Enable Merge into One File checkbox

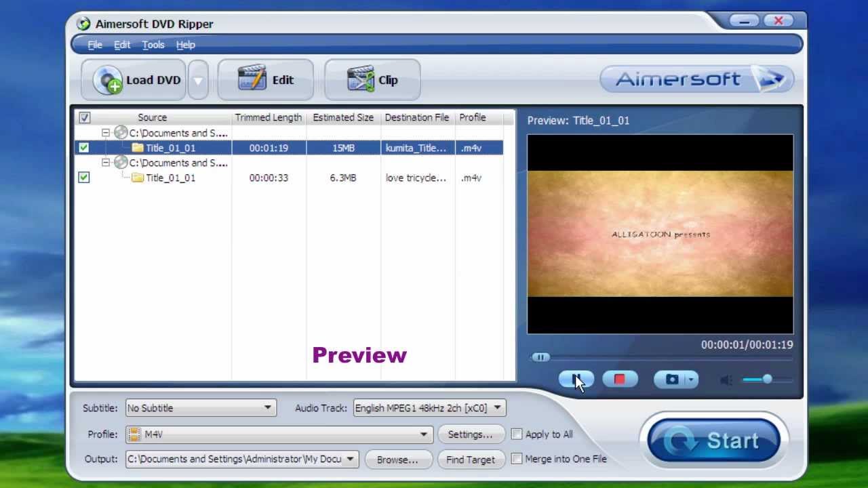[x=517, y=458]
